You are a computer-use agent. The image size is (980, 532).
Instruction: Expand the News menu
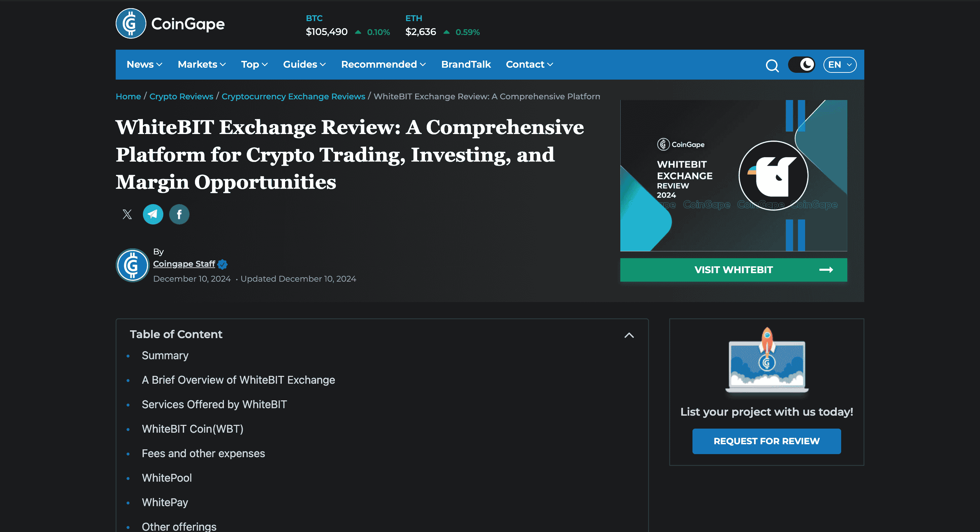tap(145, 64)
